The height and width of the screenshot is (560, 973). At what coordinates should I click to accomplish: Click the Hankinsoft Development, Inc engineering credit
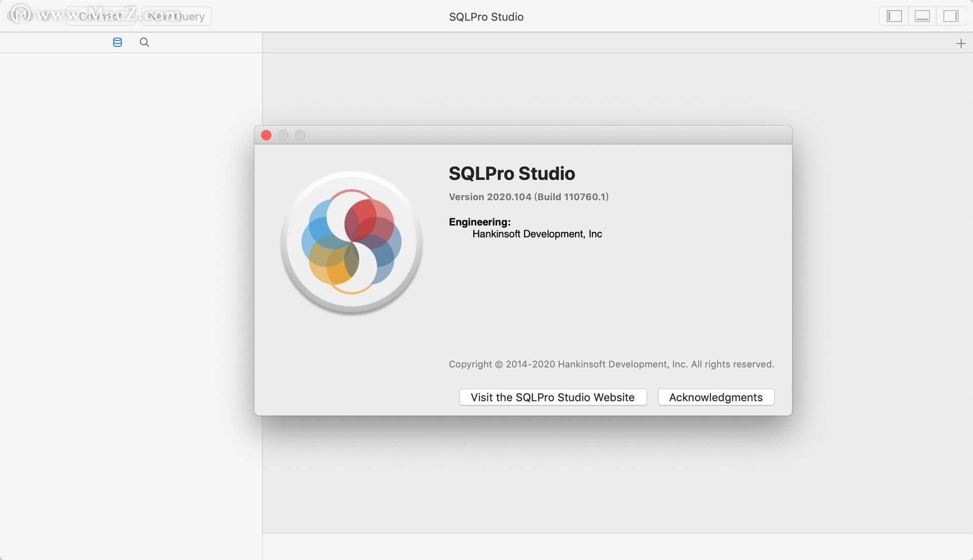tap(537, 234)
